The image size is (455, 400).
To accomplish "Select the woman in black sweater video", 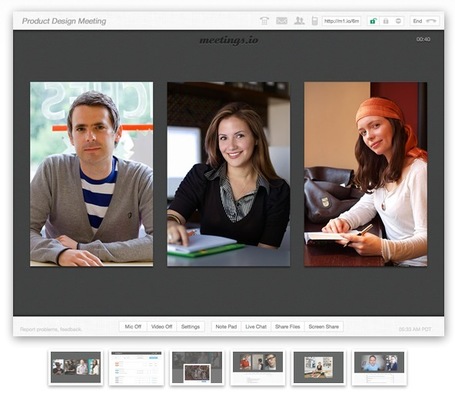I will (228, 174).
